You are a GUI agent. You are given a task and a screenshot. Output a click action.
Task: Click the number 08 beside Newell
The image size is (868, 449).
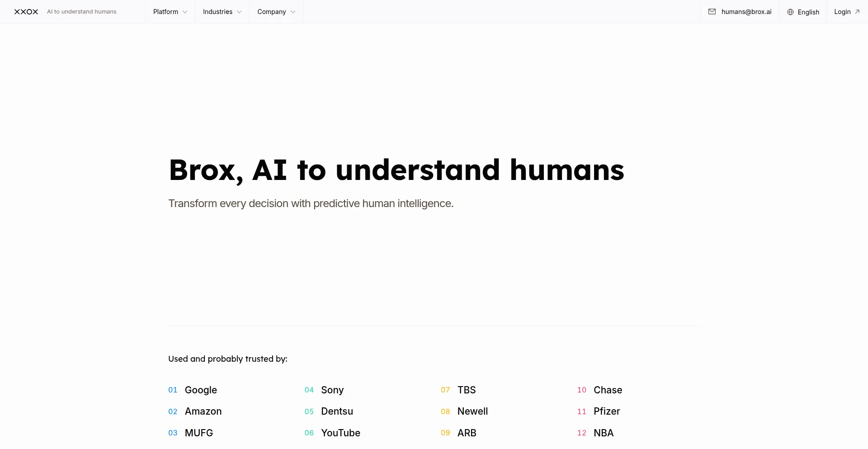[445, 411]
